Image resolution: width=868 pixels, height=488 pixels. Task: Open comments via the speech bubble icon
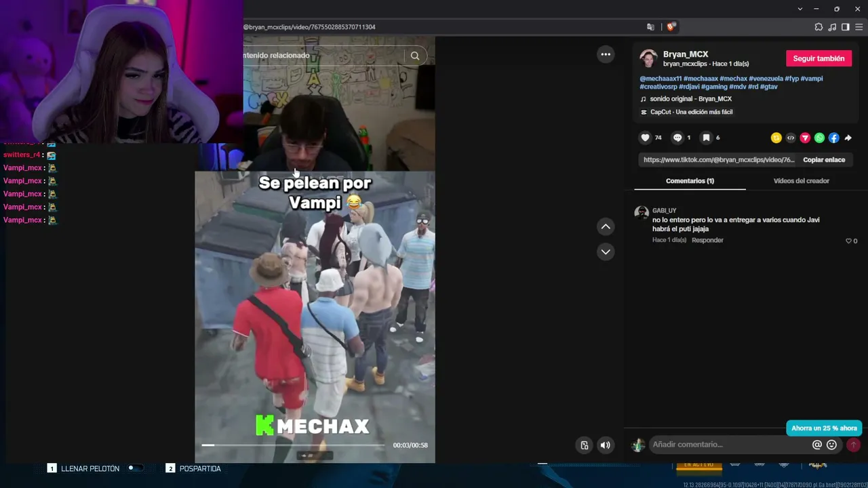click(x=677, y=138)
